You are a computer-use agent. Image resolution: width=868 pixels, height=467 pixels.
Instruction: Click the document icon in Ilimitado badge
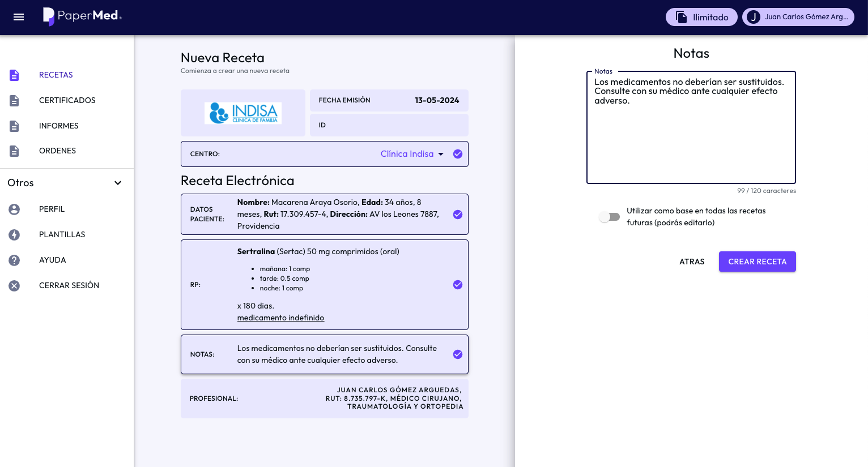(681, 17)
